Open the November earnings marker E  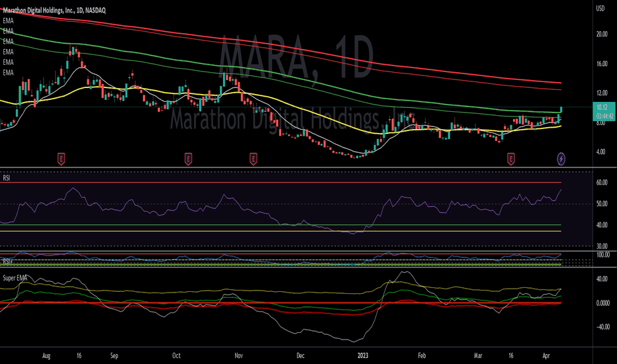[x=253, y=159]
